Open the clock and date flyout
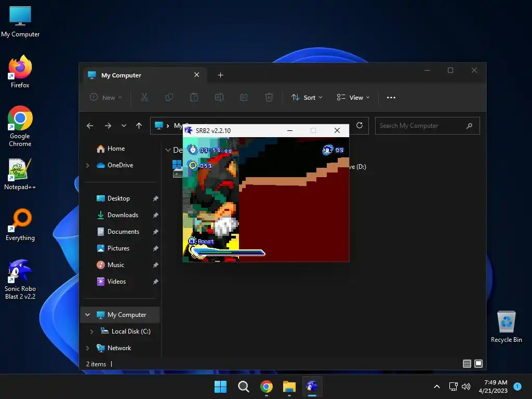This screenshot has width=532, height=399. coord(493,387)
